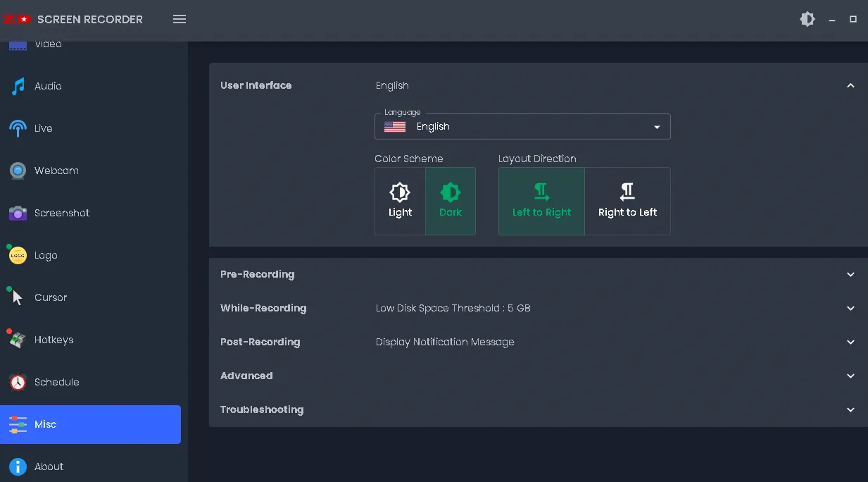
Task: Click the Logo settings icon
Action: tap(18, 256)
